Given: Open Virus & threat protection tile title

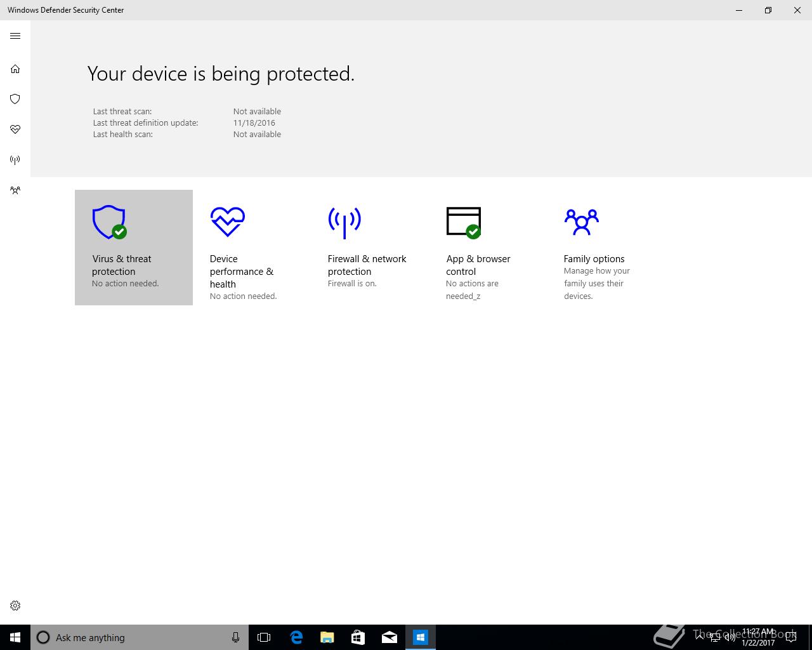Looking at the screenshot, I should [x=122, y=265].
